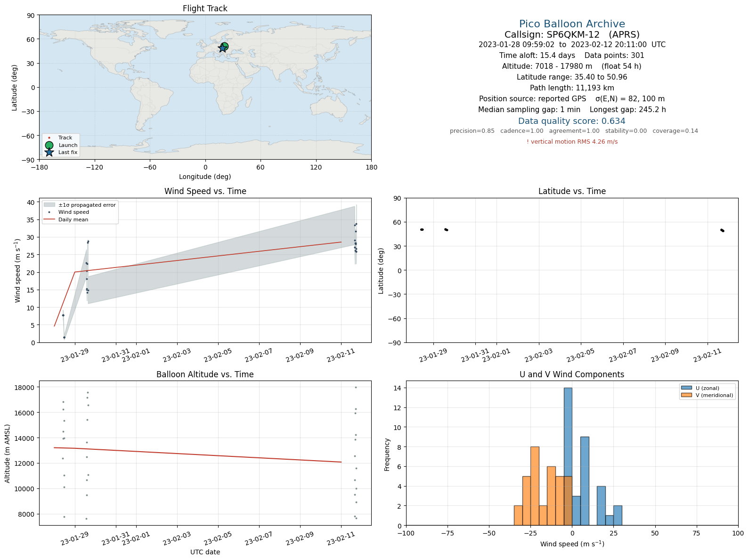Click "Position source: reported GPS" text line
749x560 pixels.
click(572, 99)
